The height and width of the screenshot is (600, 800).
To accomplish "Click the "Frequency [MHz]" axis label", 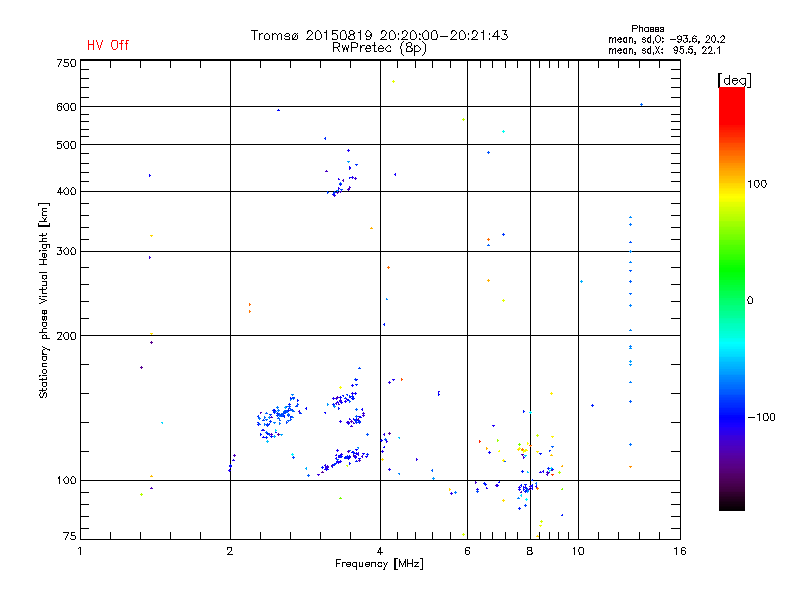I will coord(379,564).
